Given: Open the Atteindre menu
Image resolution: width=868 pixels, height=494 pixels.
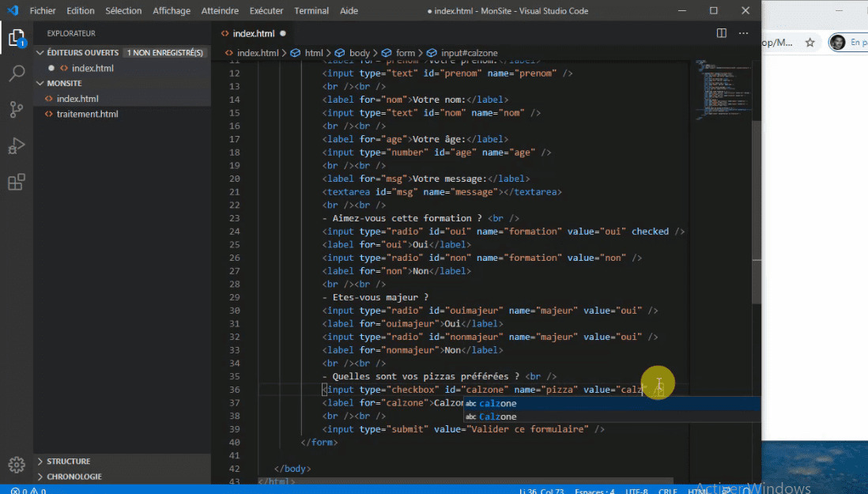Looking at the screenshot, I should (x=220, y=10).
